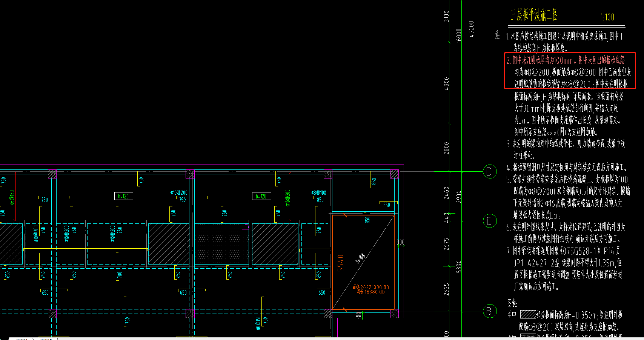644x340 pixels.
Task: Select the 2800 dimension text
Action: point(447,148)
